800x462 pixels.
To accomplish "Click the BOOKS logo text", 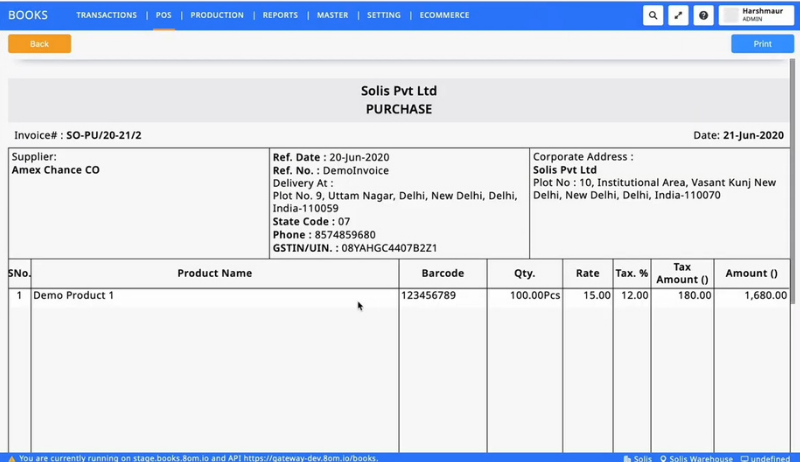I will [28, 15].
